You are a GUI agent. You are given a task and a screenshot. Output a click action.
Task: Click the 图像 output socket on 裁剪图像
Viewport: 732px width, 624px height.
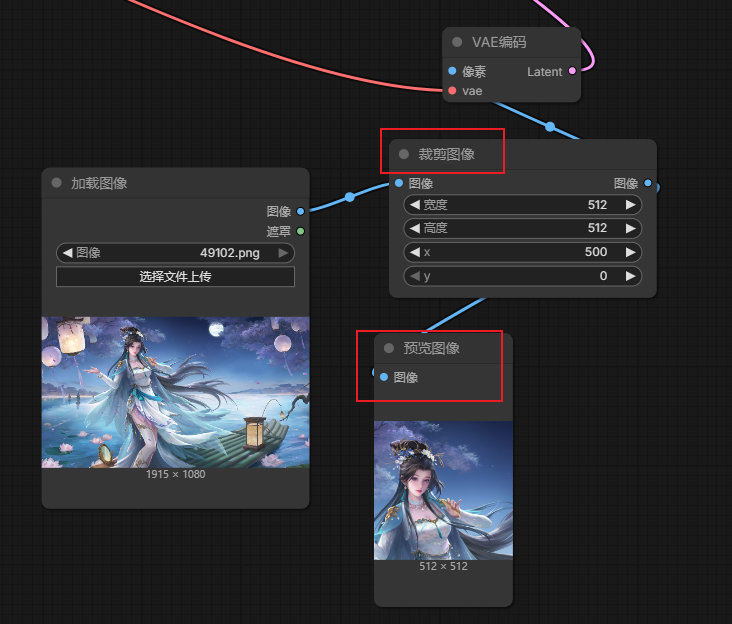tap(648, 183)
